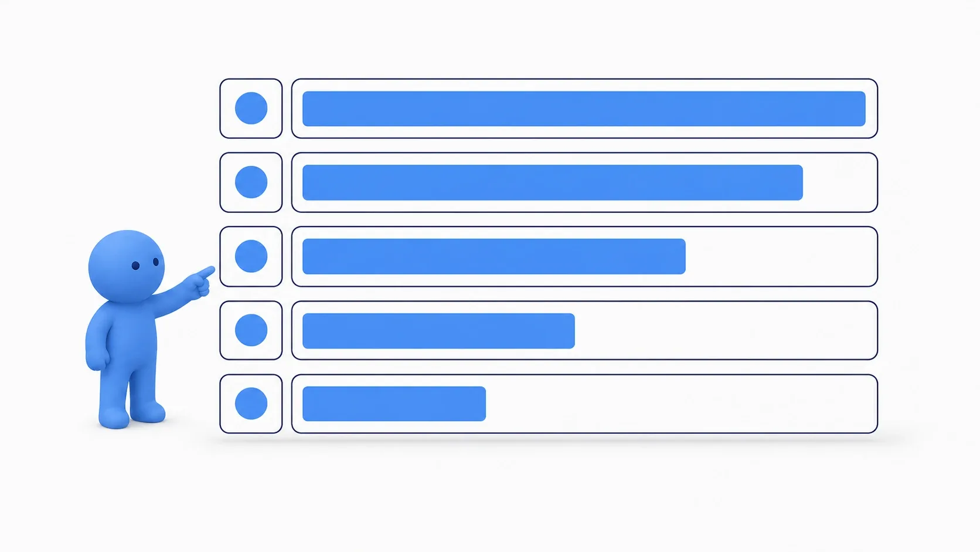
Task: Click the shortest blue bar at bottom
Action: [x=394, y=404]
